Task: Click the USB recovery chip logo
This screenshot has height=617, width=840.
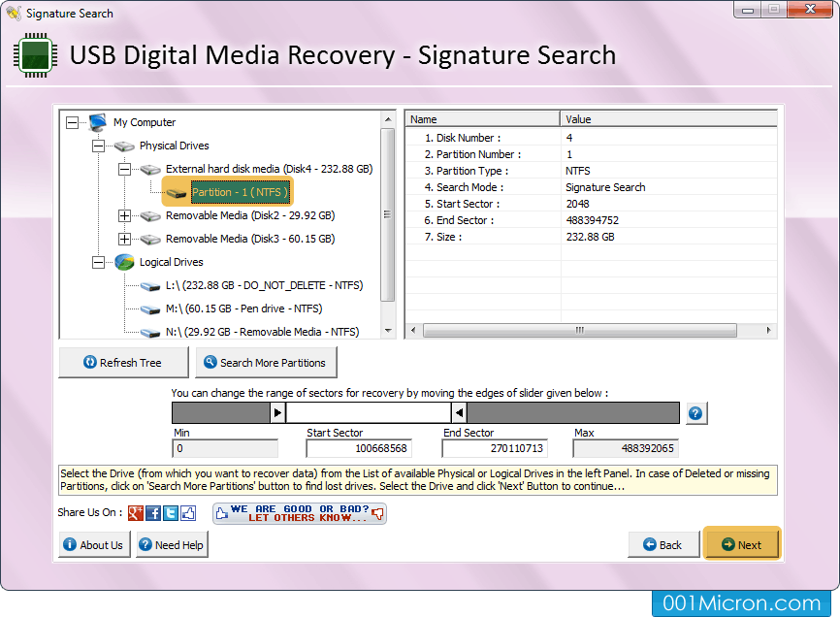Action: pos(35,55)
